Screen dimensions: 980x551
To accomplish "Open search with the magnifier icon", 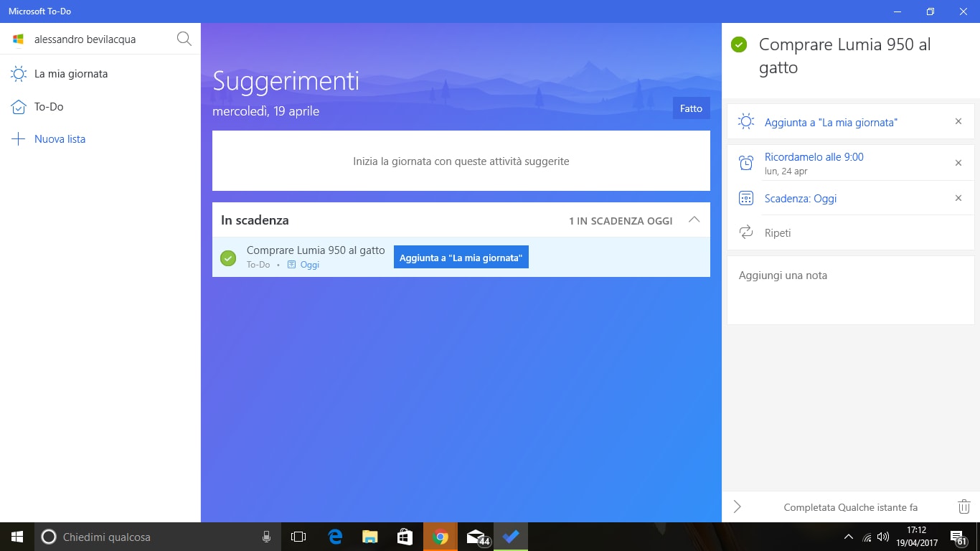I will 184,39.
